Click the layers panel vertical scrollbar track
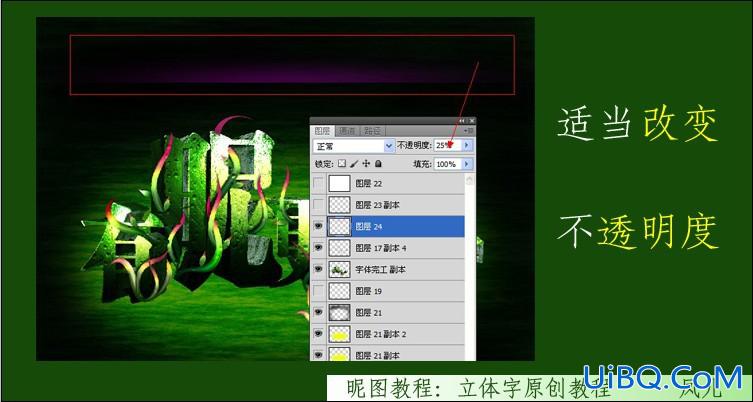The width and height of the screenshot is (753, 402). click(x=469, y=272)
